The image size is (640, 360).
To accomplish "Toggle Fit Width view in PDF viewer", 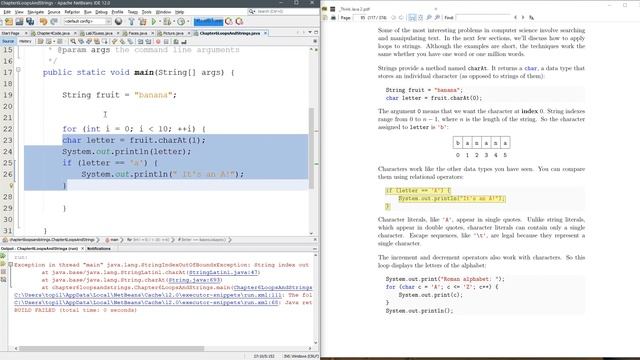I will [x=412, y=18].
